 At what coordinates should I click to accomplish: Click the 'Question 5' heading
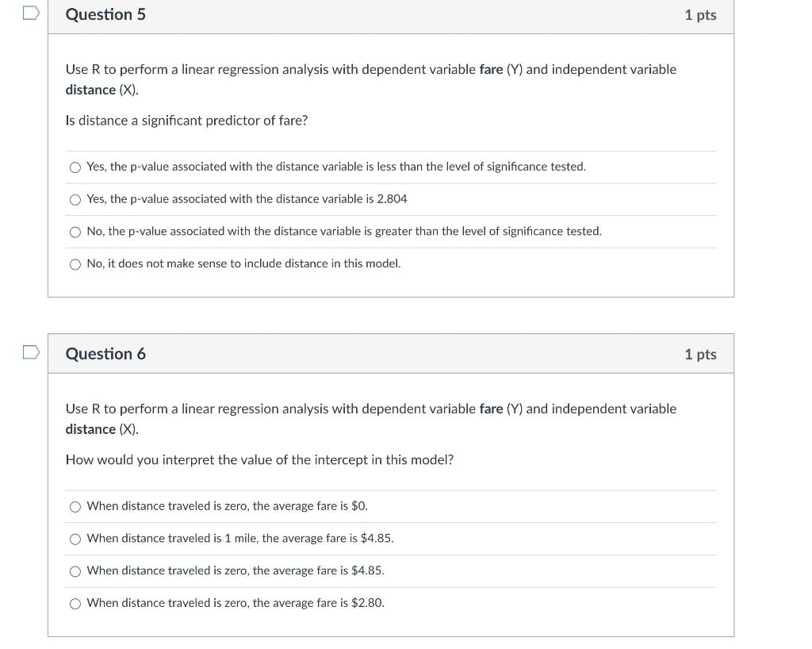105,15
